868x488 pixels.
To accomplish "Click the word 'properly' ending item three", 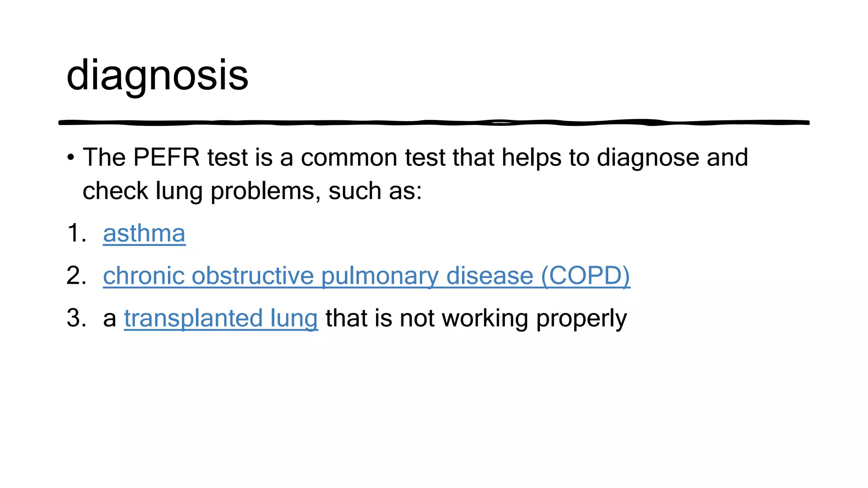I will [x=581, y=319].
